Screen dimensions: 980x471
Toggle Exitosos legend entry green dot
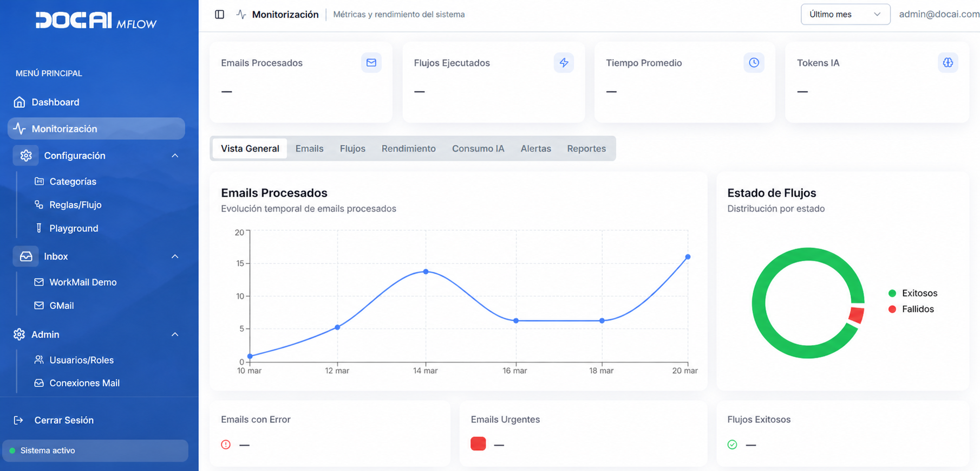(892, 293)
